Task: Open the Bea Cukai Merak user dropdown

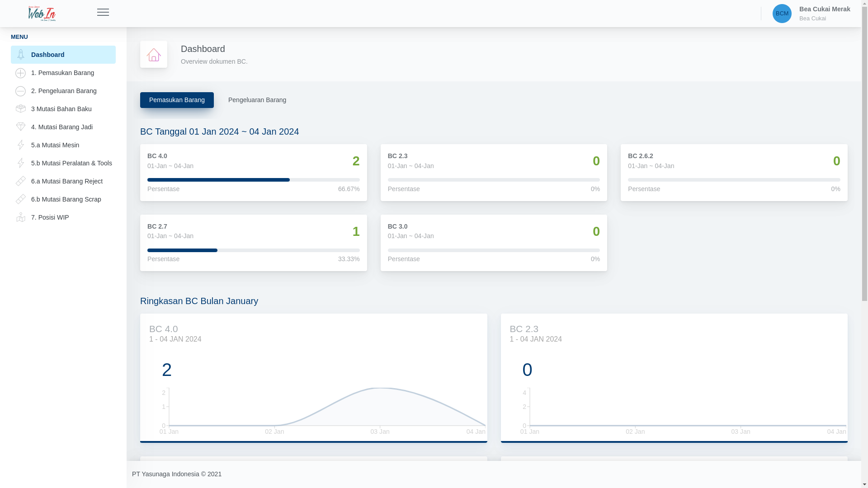Action: tap(824, 14)
